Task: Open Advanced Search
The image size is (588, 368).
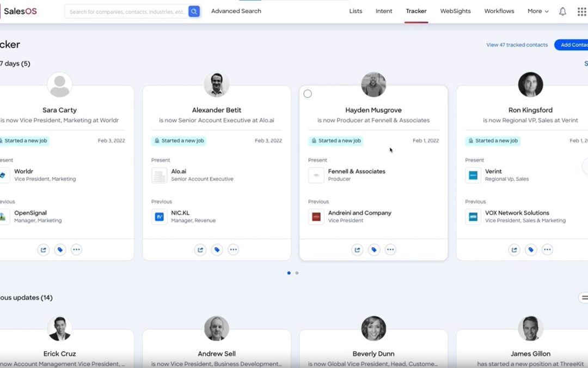Action: coord(236,11)
